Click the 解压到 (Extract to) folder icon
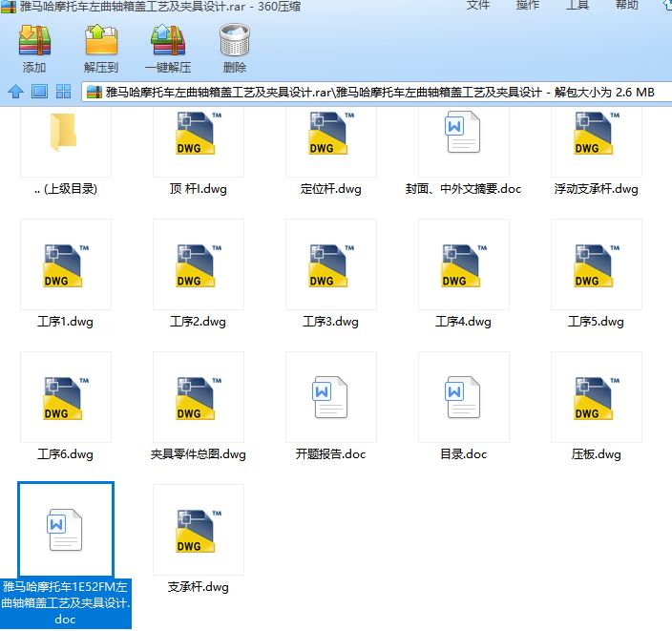The height and width of the screenshot is (631, 672). 101,40
